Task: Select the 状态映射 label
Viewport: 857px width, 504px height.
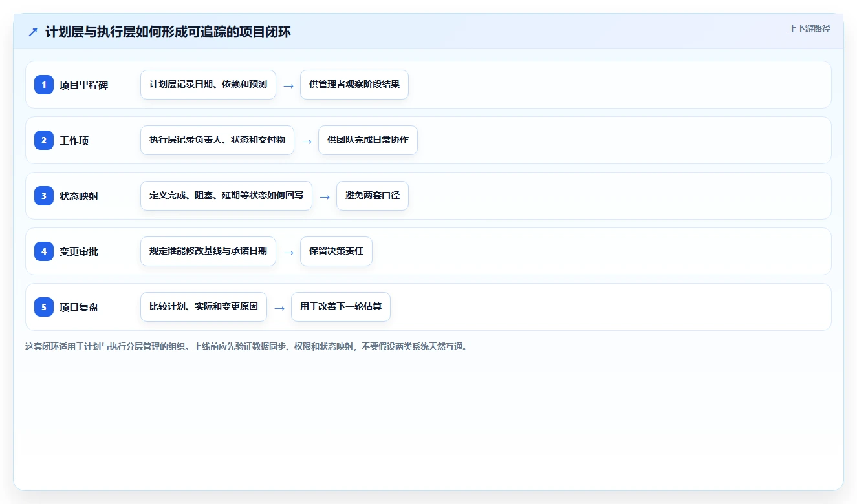Action: (79, 196)
